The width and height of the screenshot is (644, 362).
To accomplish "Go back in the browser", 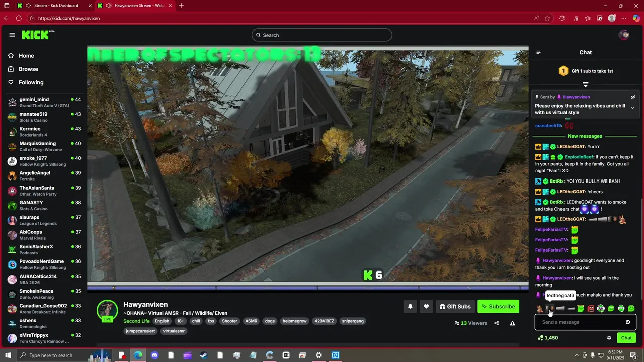I will pos(7,18).
